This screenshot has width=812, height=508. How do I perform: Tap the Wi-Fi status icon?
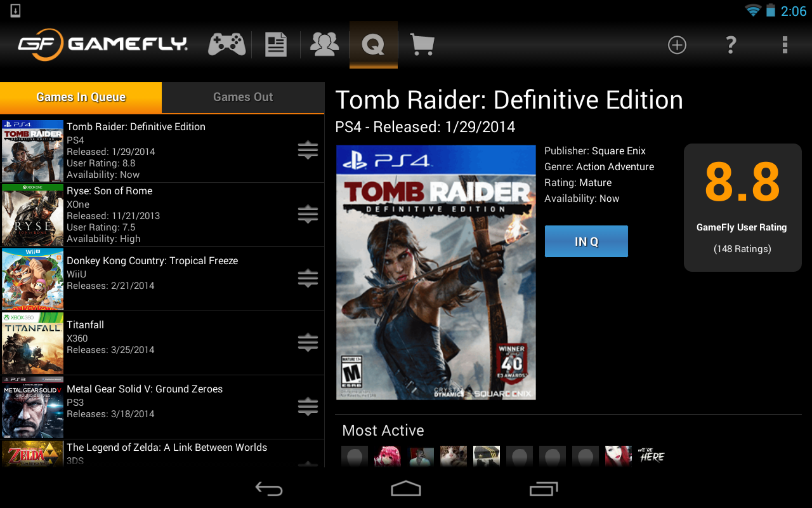tap(753, 11)
